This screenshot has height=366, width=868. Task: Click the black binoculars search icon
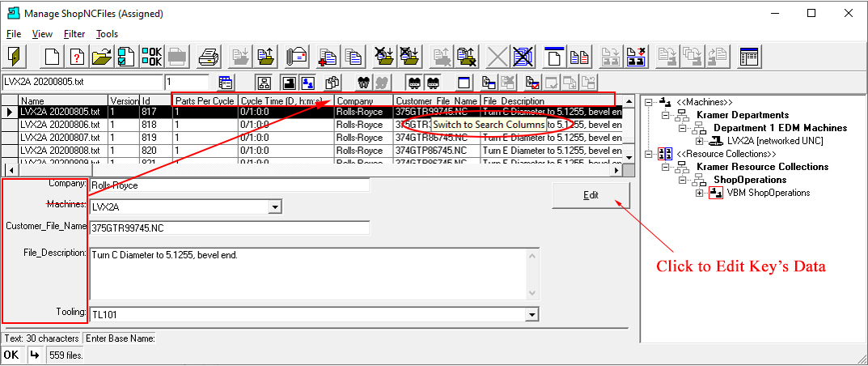[x=363, y=83]
